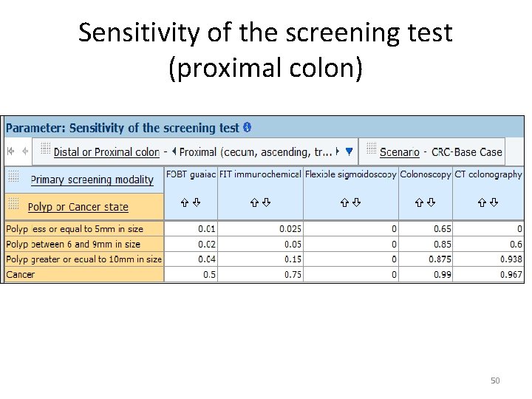Click the sort-ascending arrow under FOBT guaiac
The image size is (532, 399).
click(x=185, y=202)
